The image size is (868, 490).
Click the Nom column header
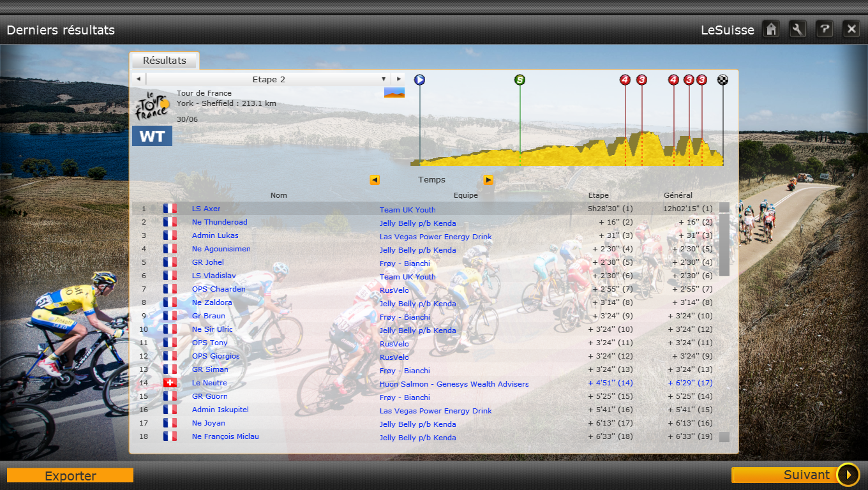click(x=279, y=195)
